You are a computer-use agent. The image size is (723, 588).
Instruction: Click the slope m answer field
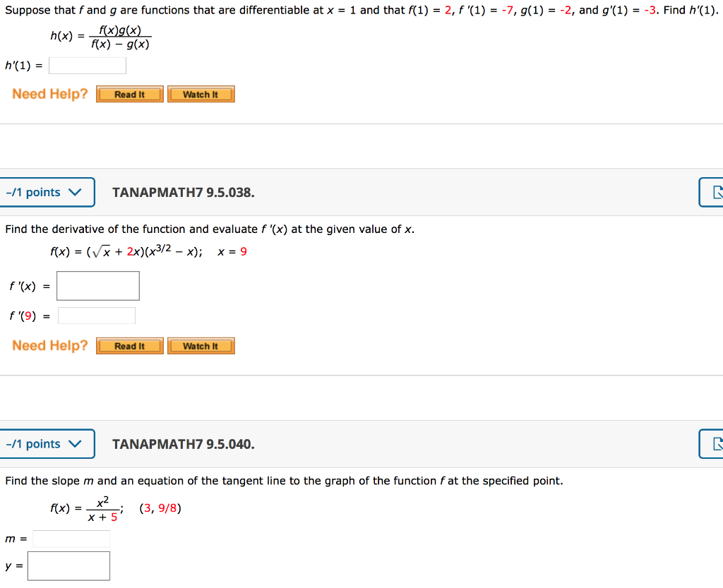(71, 538)
